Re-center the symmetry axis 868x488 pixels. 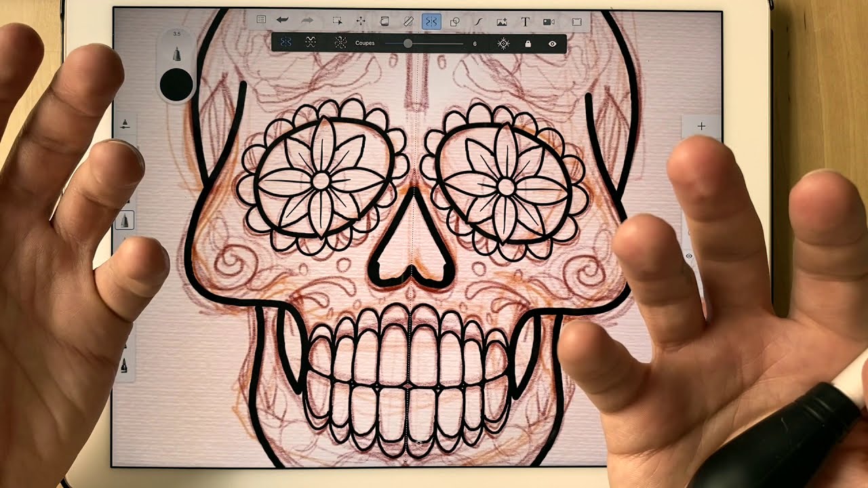coord(503,43)
